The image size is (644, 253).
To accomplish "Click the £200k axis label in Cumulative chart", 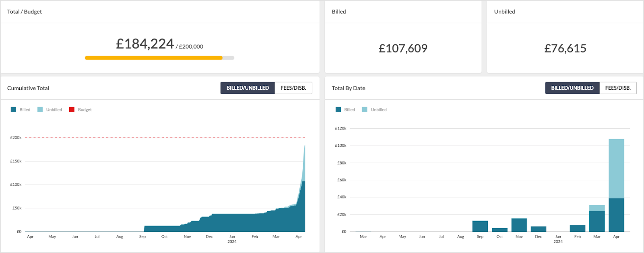I will [x=16, y=138].
